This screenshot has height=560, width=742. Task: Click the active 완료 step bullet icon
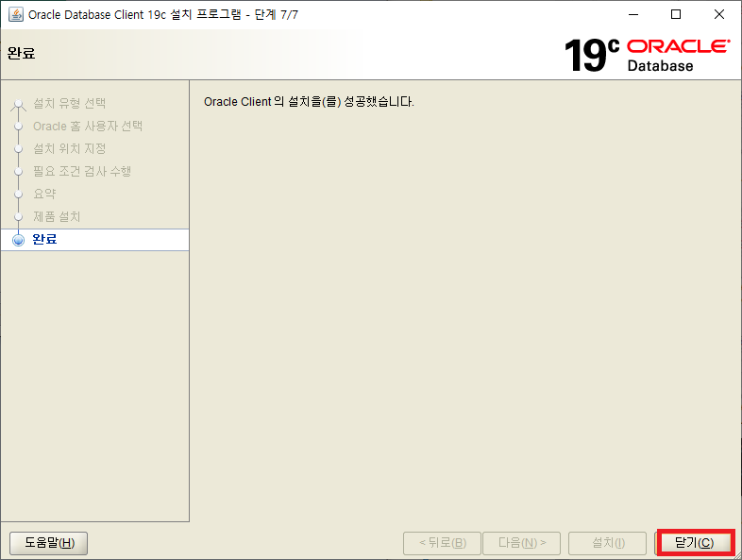[x=19, y=240]
